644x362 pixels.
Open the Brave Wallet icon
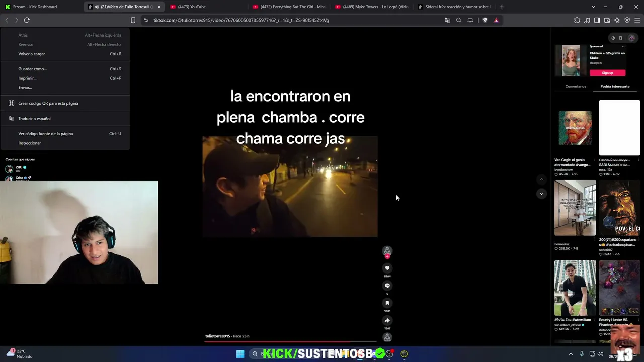[607, 20]
